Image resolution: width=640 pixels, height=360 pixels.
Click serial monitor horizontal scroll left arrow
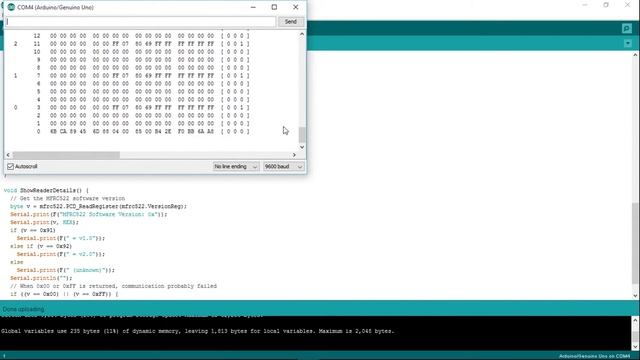point(8,155)
